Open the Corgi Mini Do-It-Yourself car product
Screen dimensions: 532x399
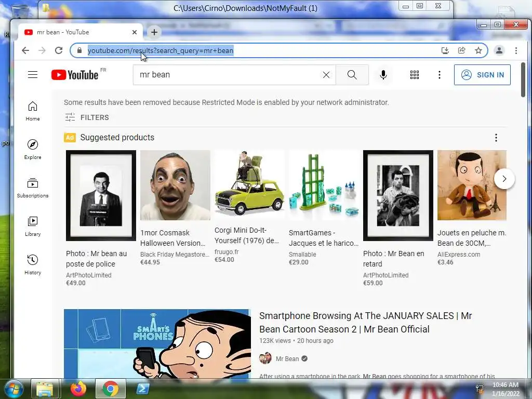click(x=249, y=185)
